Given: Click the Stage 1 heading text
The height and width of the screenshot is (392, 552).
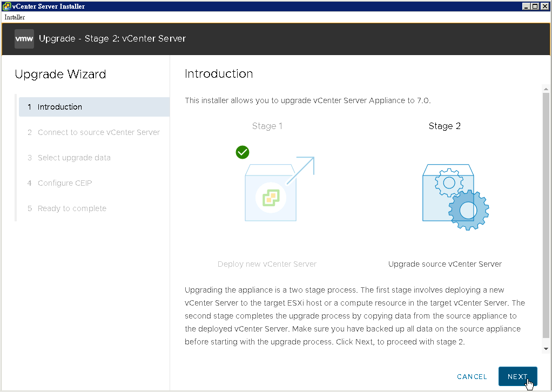Looking at the screenshot, I should coord(267,126).
